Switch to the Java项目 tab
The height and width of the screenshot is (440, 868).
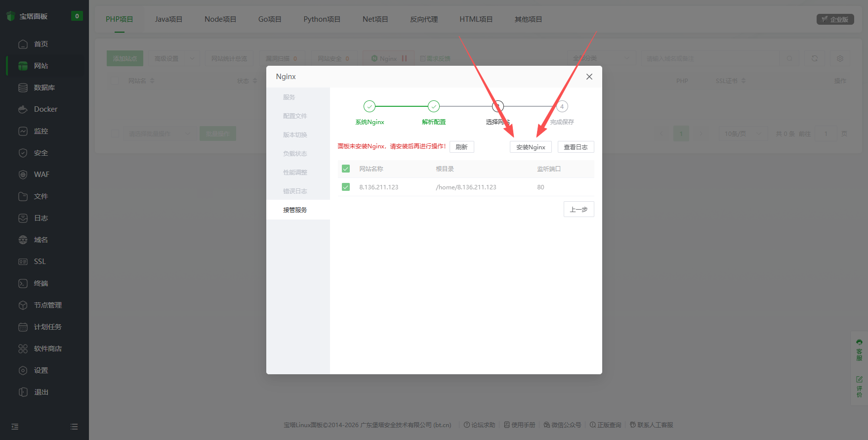pyautogui.click(x=169, y=19)
